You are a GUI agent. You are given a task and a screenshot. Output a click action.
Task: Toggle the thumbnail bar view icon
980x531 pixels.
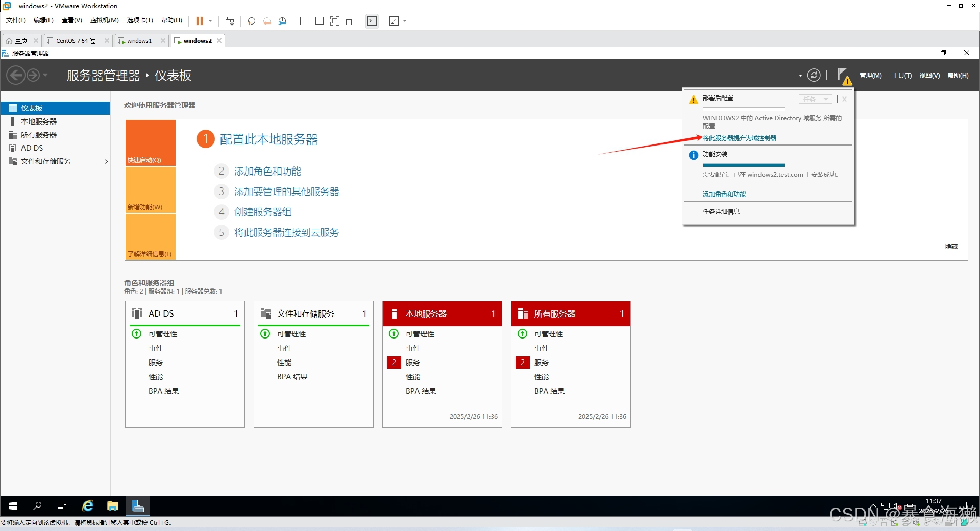click(x=320, y=21)
